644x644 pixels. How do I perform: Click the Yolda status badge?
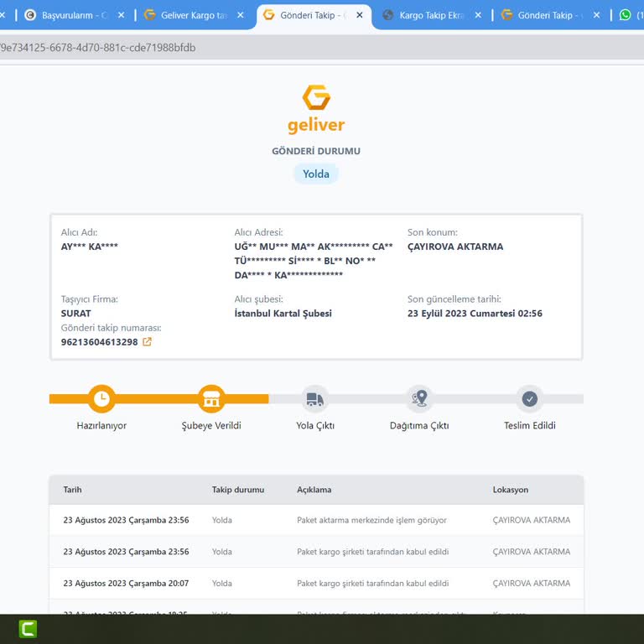pos(316,174)
